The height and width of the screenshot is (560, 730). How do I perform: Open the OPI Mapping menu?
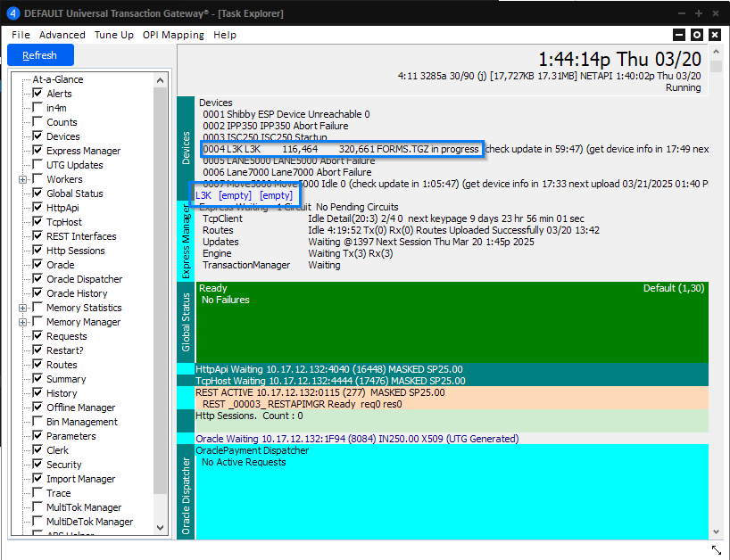[x=173, y=35]
